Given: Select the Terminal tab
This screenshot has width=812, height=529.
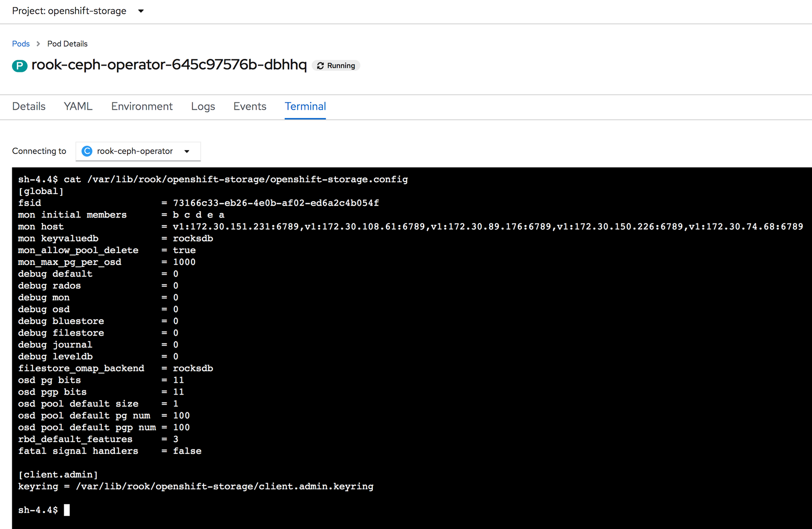Looking at the screenshot, I should click(x=305, y=106).
